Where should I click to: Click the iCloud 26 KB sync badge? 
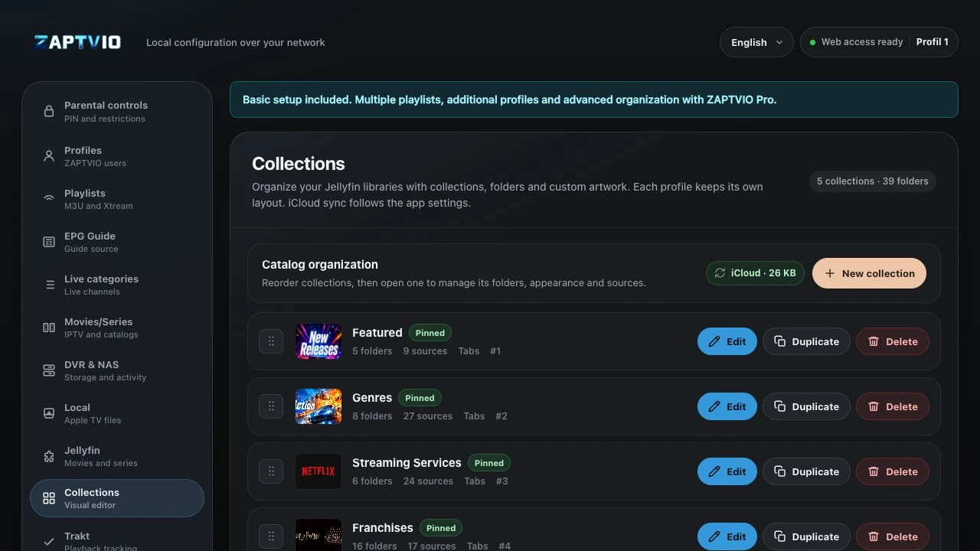pyautogui.click(x=755, y=273)
